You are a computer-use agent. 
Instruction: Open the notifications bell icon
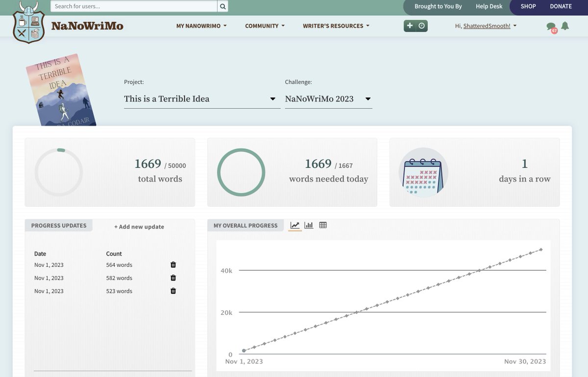click(x=565, y=26)
